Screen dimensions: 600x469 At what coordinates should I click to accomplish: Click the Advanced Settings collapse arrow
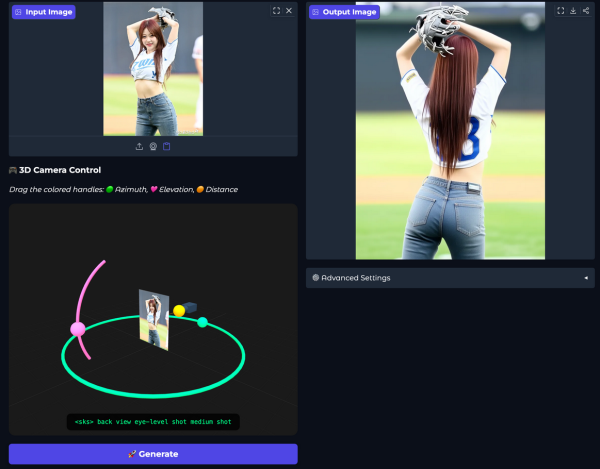point(586,278)
